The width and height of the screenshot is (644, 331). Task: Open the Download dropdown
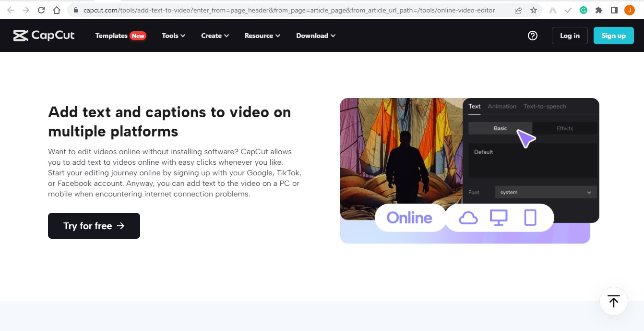315,35
